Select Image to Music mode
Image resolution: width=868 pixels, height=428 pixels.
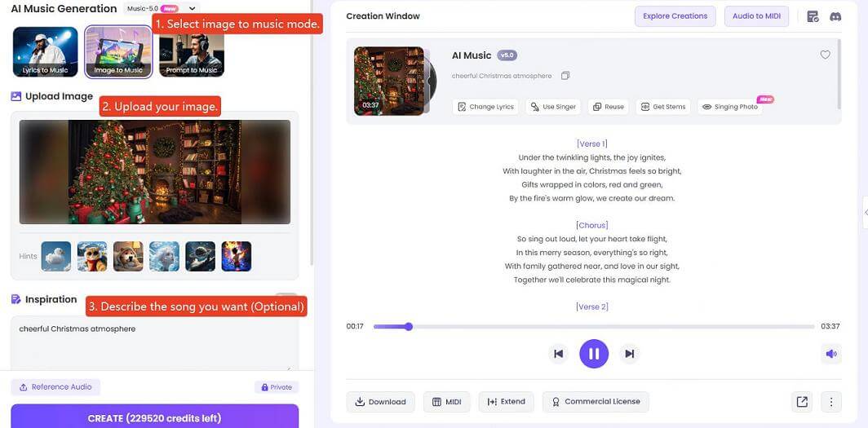click(x=118, y=52)
